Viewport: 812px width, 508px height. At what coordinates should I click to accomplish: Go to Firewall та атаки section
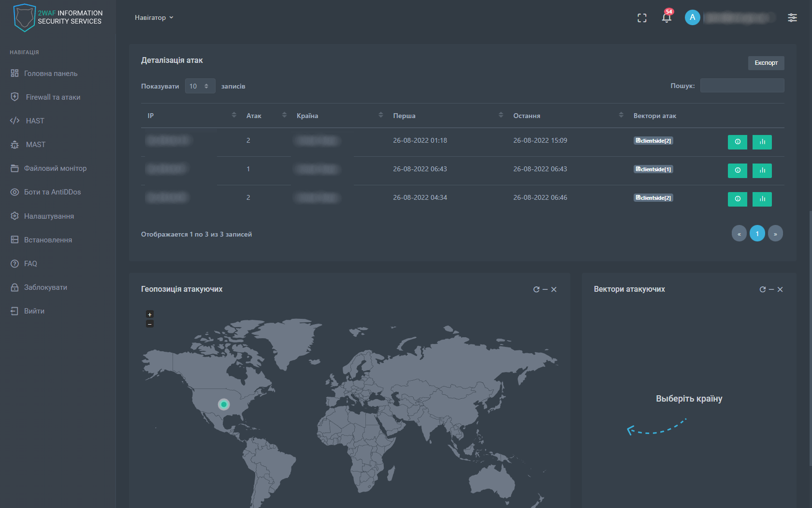pyautogui.click(x=50, y=97)
